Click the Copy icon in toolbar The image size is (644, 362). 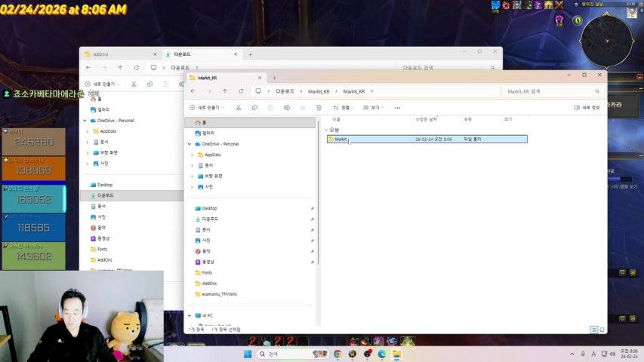click(x=254, y=108)
